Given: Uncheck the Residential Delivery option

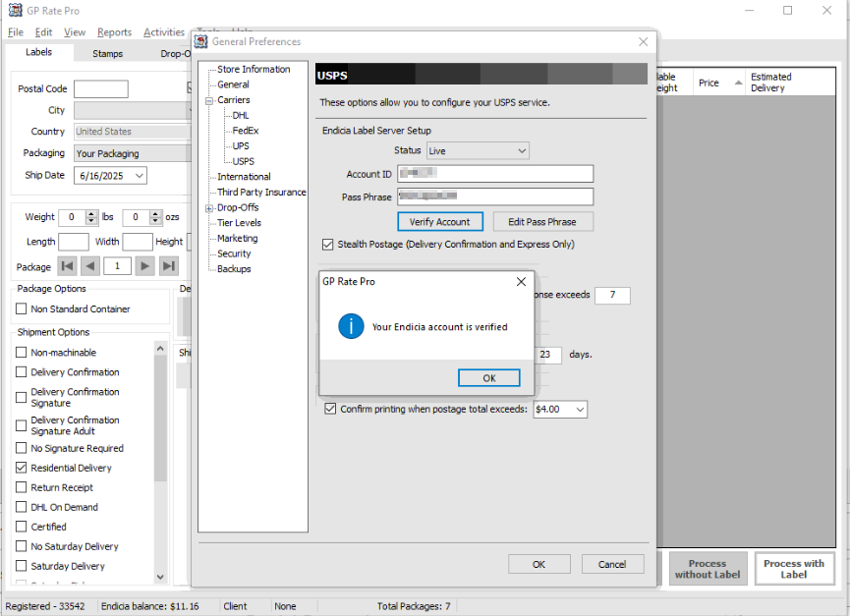Looking at the screenshot, I should pos(22,468).
